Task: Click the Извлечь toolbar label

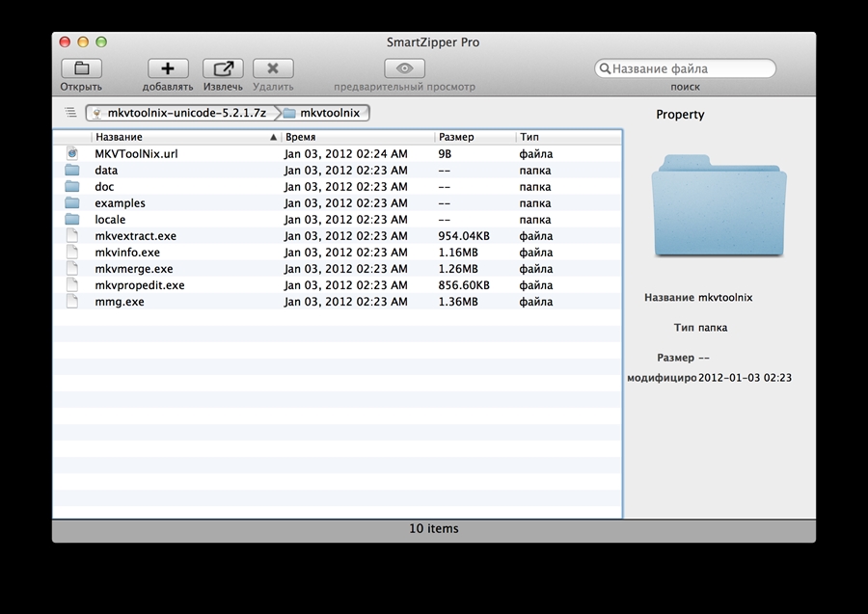Action: (x=223, y=87)
